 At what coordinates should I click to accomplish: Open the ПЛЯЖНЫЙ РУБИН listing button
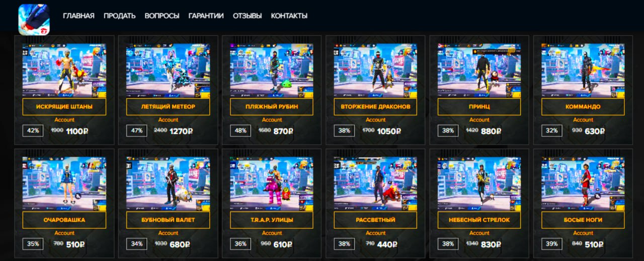tap(272, 107)
